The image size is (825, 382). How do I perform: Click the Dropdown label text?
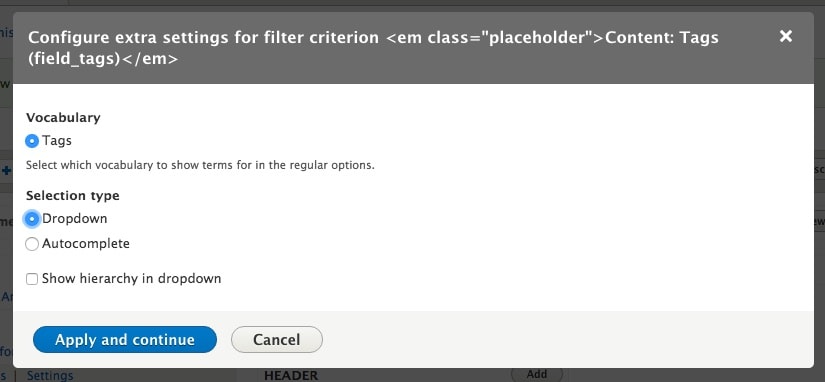pyautogui.click(x=75, y=219)
